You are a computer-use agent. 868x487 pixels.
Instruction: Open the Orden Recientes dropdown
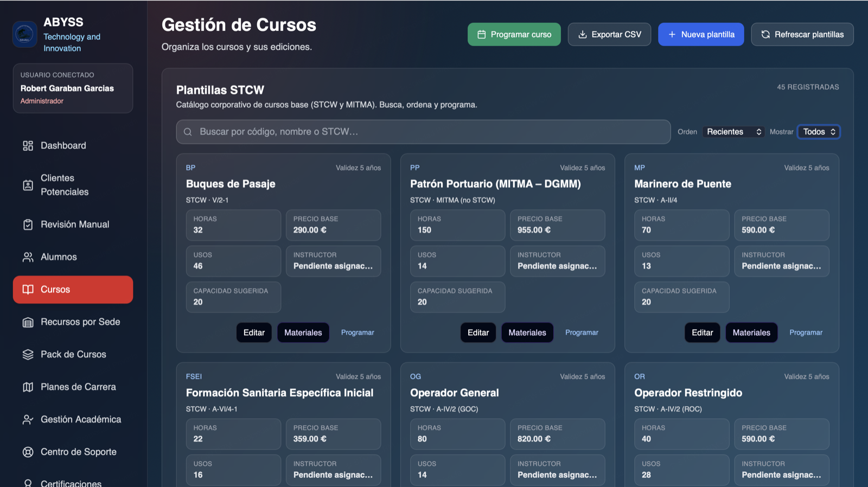pos(733,132)
